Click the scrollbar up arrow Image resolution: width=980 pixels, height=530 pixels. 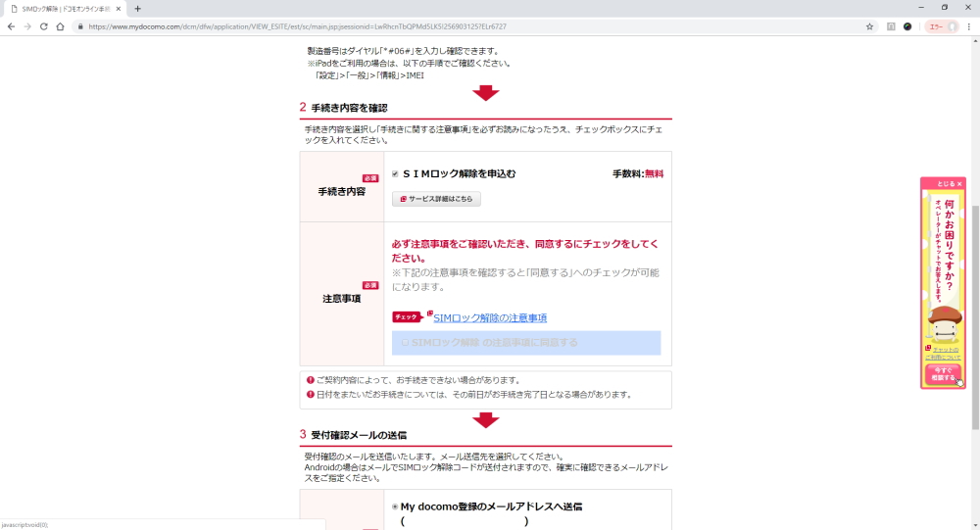click(975, 41)
